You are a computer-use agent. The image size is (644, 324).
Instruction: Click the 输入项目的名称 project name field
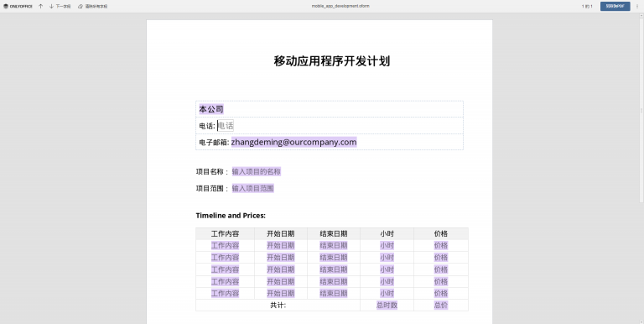(x=257, y=171)
